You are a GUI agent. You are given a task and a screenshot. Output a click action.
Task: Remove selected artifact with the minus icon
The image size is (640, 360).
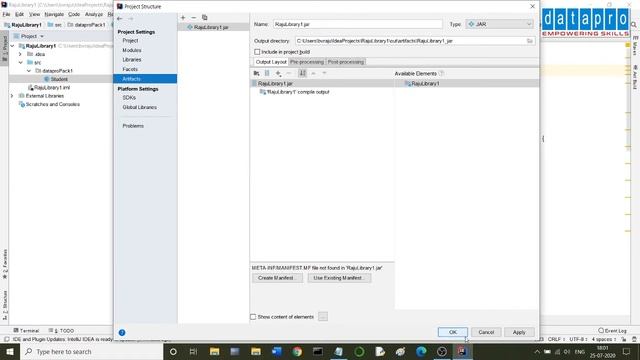pyautogui.click(x=193, y=18)
